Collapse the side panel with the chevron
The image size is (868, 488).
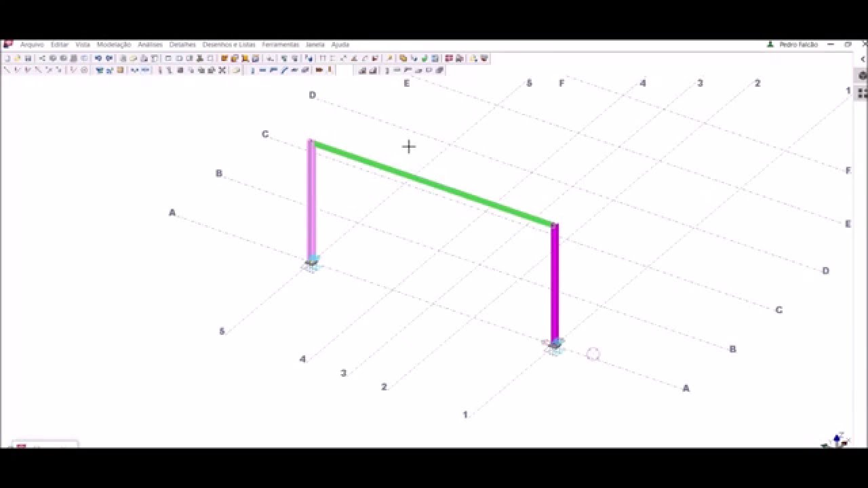[863, 59]
